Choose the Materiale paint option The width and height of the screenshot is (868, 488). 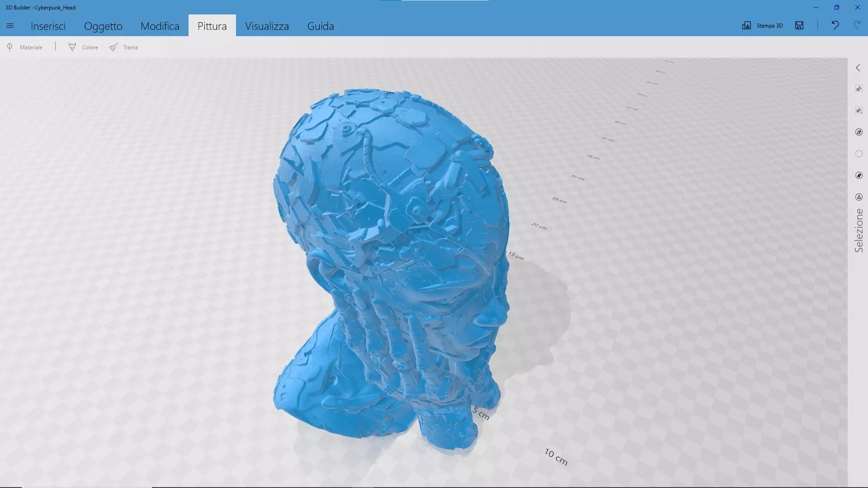coord(24,47)
